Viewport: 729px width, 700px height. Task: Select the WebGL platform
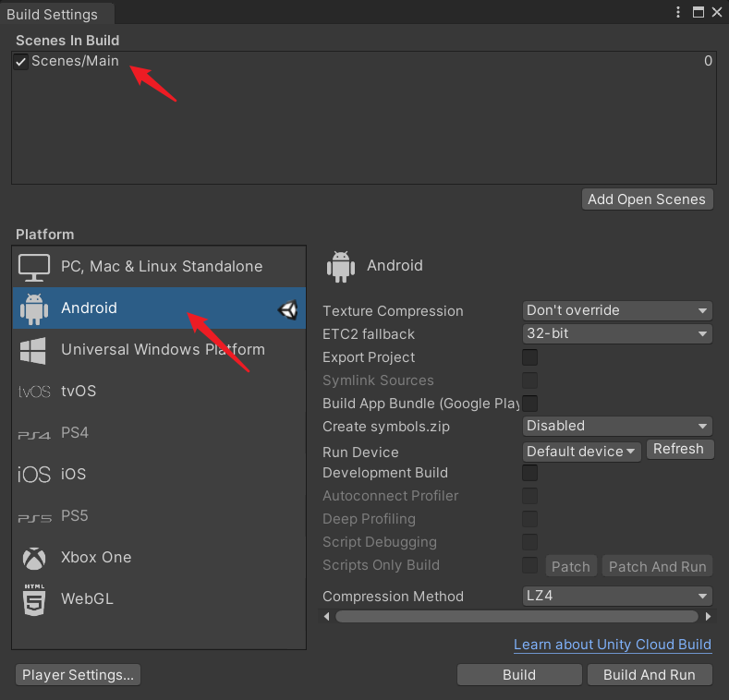click(159, 599)
